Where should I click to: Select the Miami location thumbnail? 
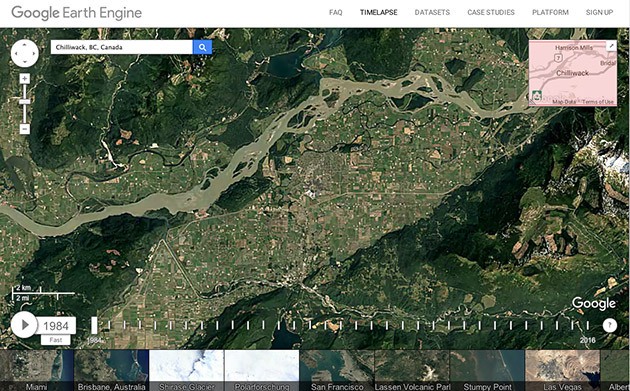pos(37,371)
